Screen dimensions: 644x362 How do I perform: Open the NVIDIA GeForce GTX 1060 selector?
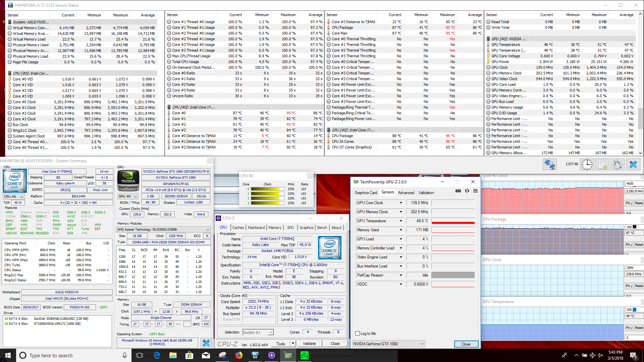[x=388, y=344]
